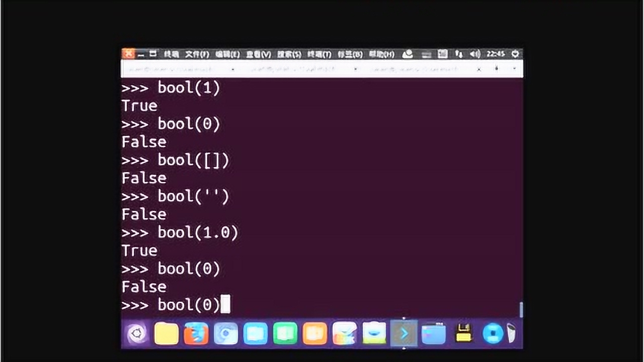This screenshot has width=644, height=362.
Task: Open the 文件(F) menu
Action: (x=197, y=54)
